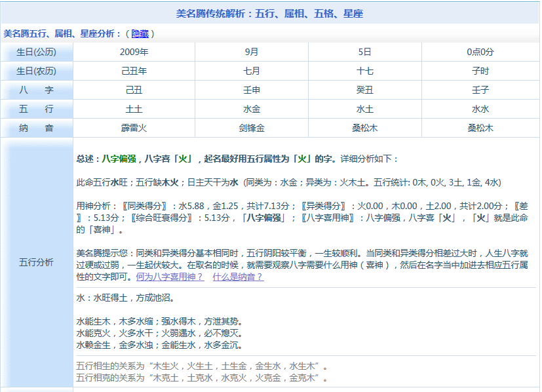Viewport: 542px width, 392px height.
Task: Click the 隐藏 link to hide analysis
Action: [140, 33]
